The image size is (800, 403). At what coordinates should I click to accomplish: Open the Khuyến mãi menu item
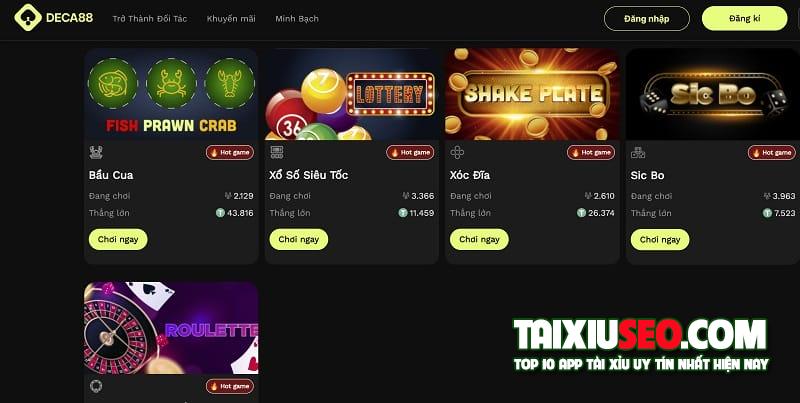tap(231, 18)
